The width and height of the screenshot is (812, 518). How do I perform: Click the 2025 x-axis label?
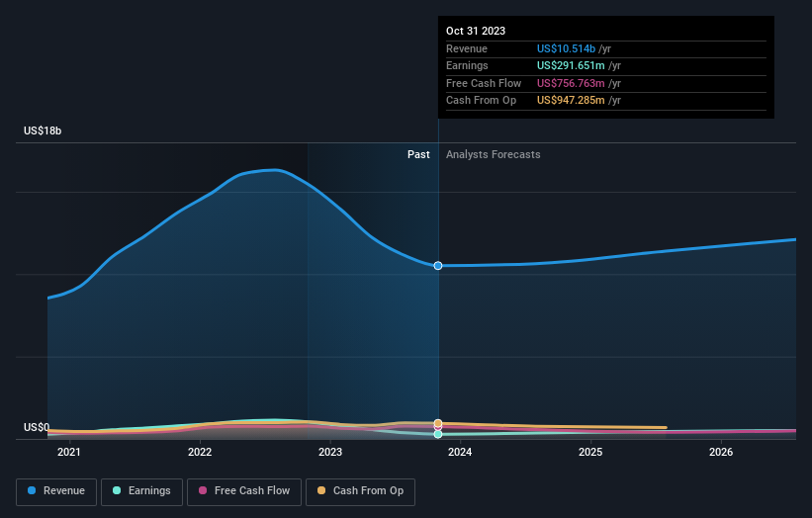[x=590, y=452]
